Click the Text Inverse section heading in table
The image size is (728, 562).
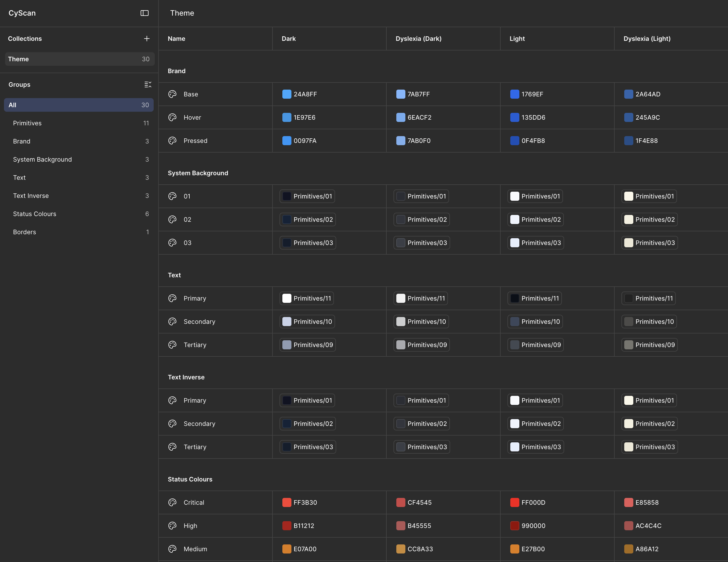(186, 377)
